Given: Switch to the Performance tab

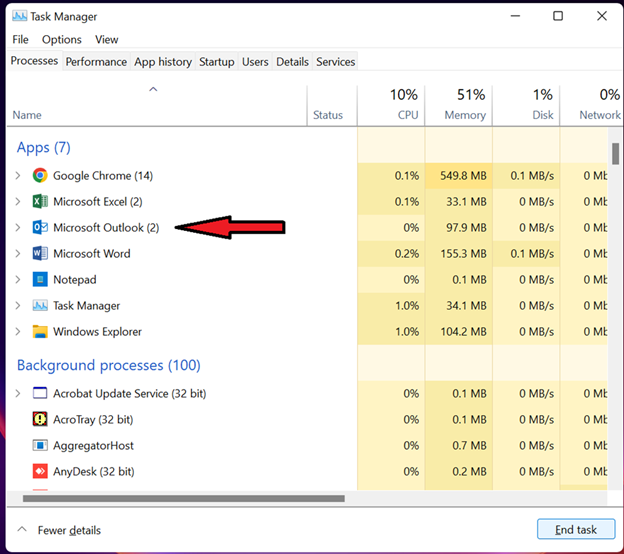Looking at the screenshot, I should point(96,62).
